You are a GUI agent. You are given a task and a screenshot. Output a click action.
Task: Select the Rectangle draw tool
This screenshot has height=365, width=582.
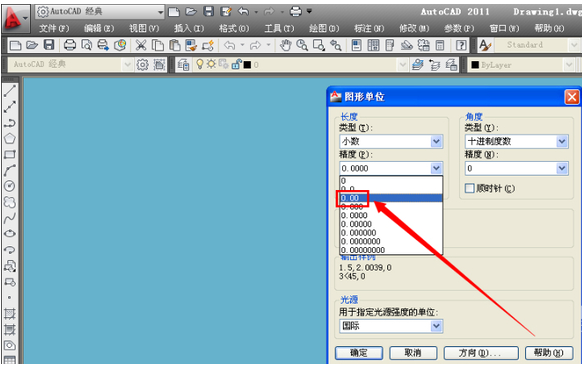10,154
